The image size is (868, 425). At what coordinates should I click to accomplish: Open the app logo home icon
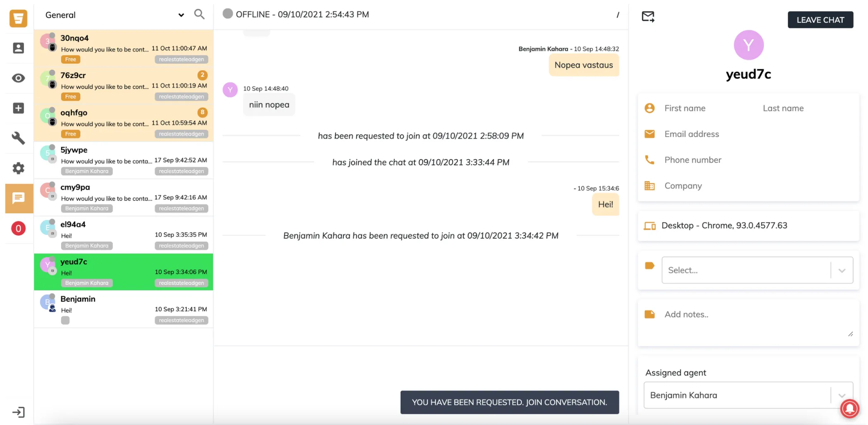coord(18,18)
